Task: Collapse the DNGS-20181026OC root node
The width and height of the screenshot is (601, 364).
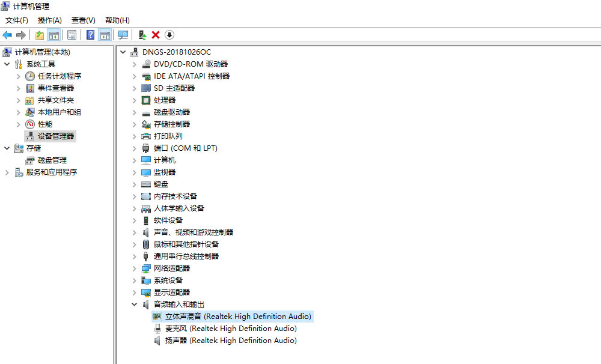Action: [x=123, y=52]
